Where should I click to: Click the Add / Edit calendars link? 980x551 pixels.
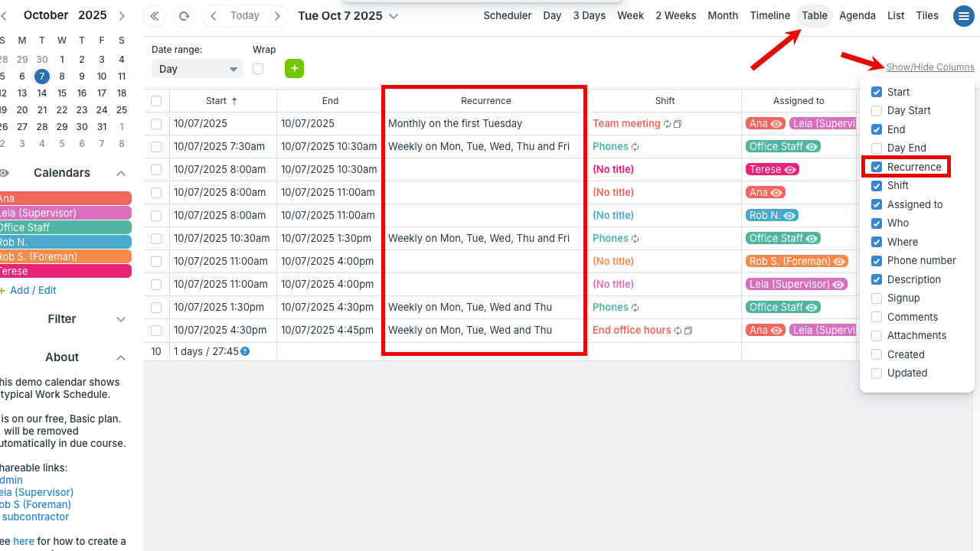coord(32,290)
